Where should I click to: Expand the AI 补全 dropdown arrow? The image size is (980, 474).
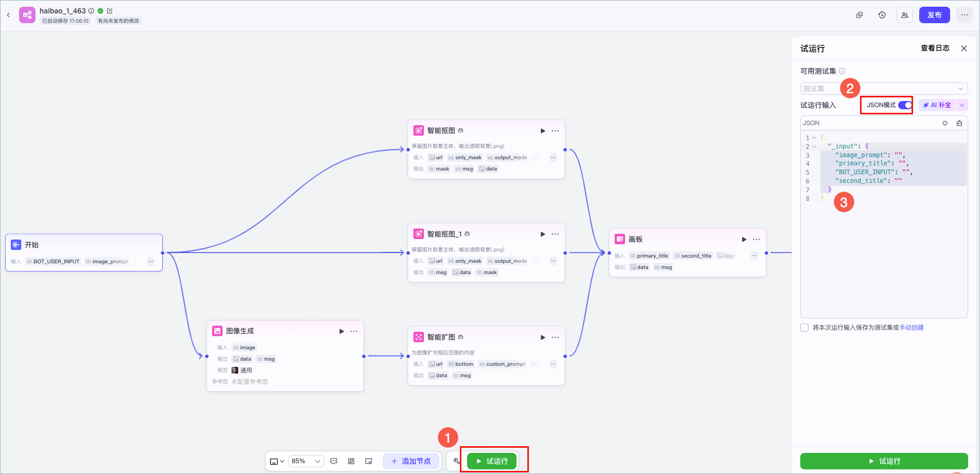tap(961, 105)
